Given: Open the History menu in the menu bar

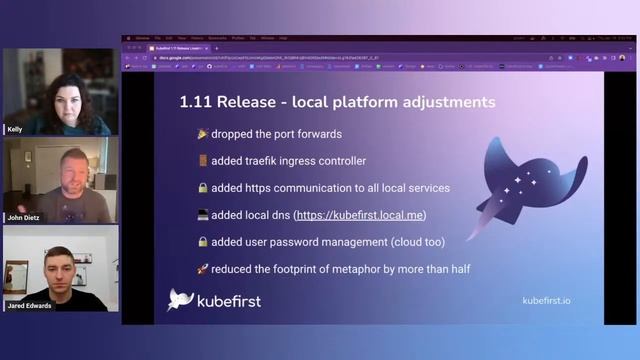Looking at the screenshot, I should point(197,38).
